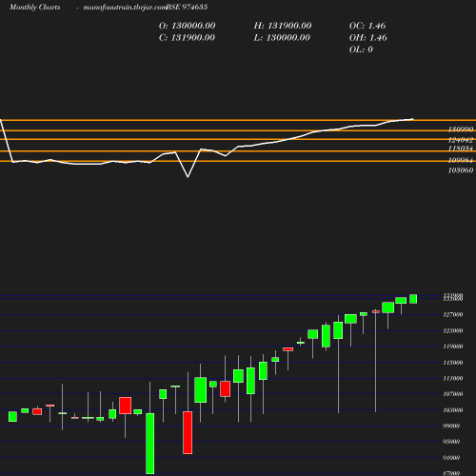The height and width of the screenshot is (476, 476).
Task: Click the 'Monthly Charts' title text
Action: coord(34,8)
